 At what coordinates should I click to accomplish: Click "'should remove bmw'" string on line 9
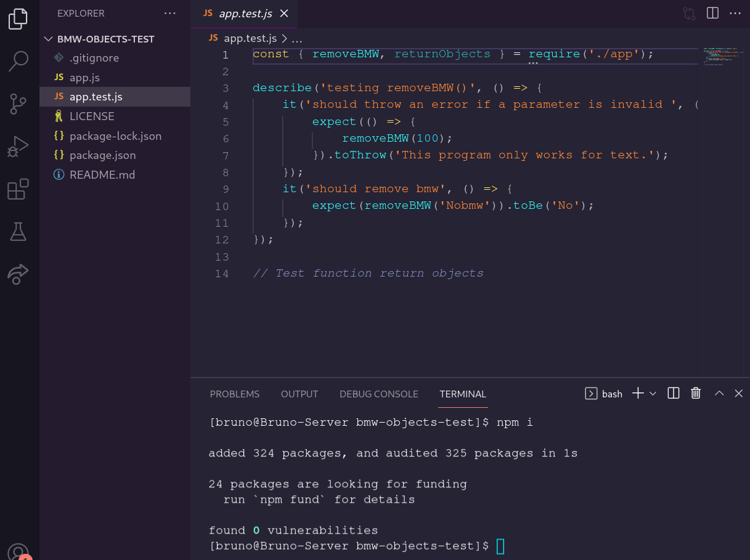coord(375,189)
